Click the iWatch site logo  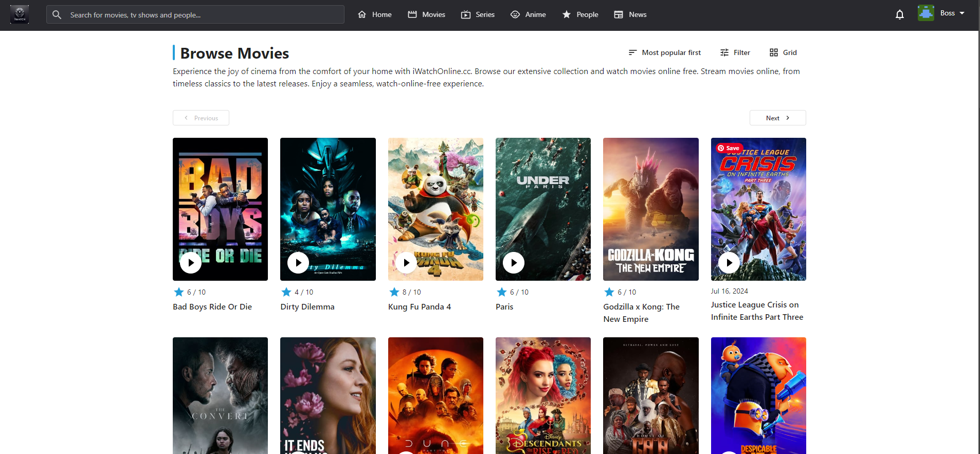(20, 14)
